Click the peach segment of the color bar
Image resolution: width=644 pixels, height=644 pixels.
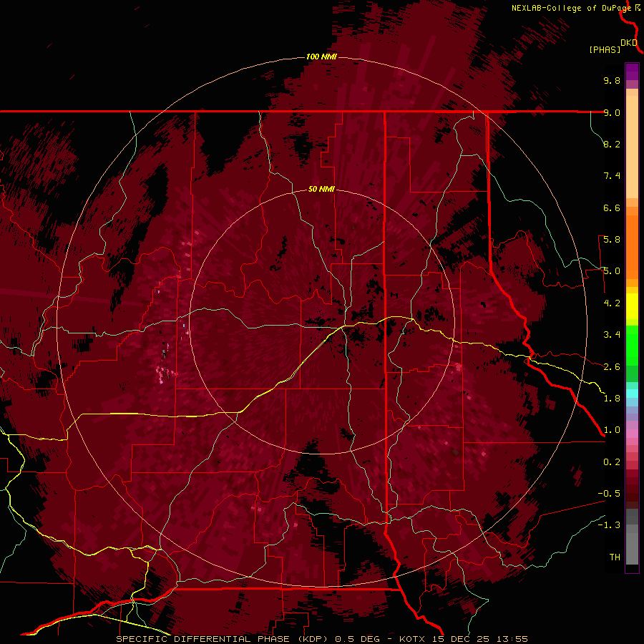[x=632, y=148]
